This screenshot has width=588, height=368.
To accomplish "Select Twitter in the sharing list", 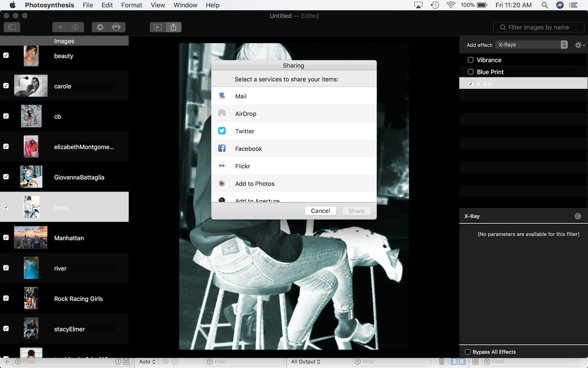I will pyautogui.click(x=244, y=131).
